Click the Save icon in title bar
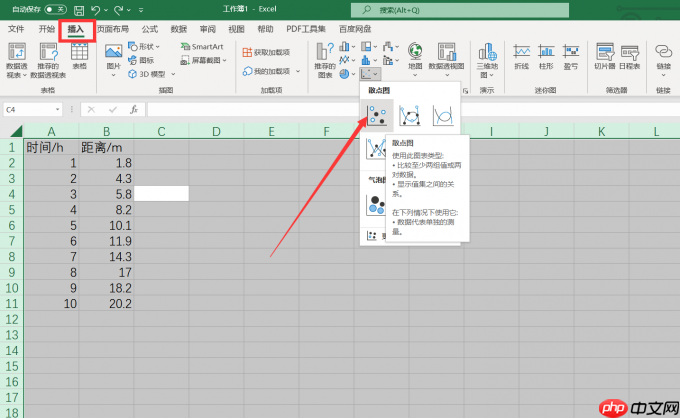680x418 pixels. click(x=79, y=10)
